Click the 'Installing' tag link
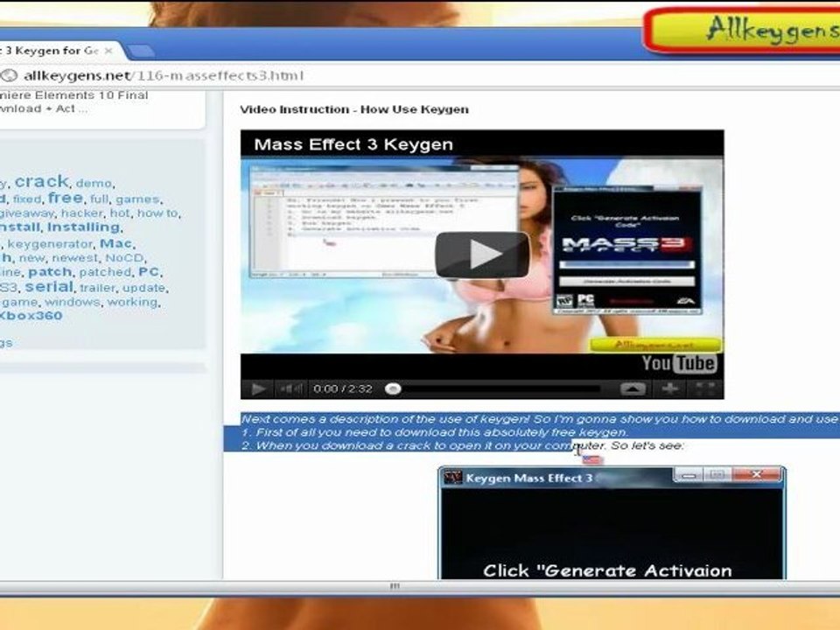Viewport: 840px width, 630px height. pos(83,227)
